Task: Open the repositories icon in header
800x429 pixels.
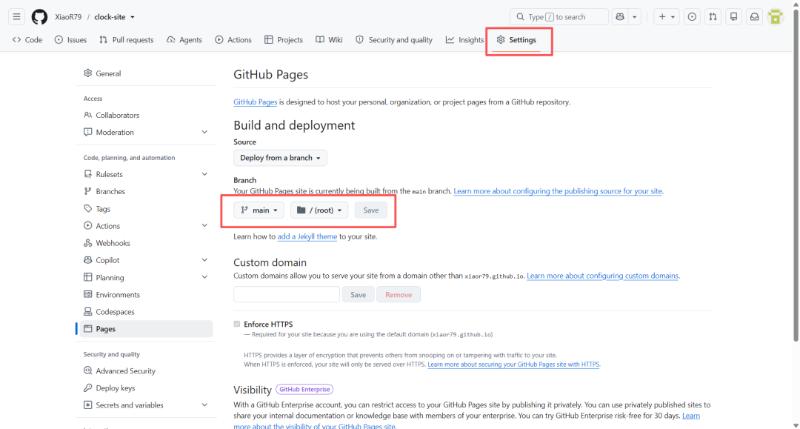Action: [734, 17]
